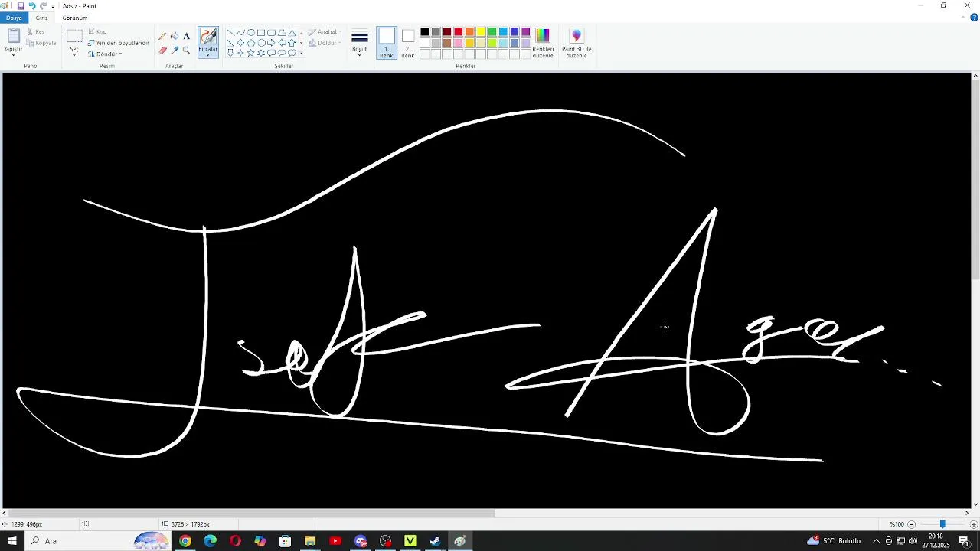Screen dimensions: 980x551
Task: Switch to the Giriş tab
Action: 41,18
